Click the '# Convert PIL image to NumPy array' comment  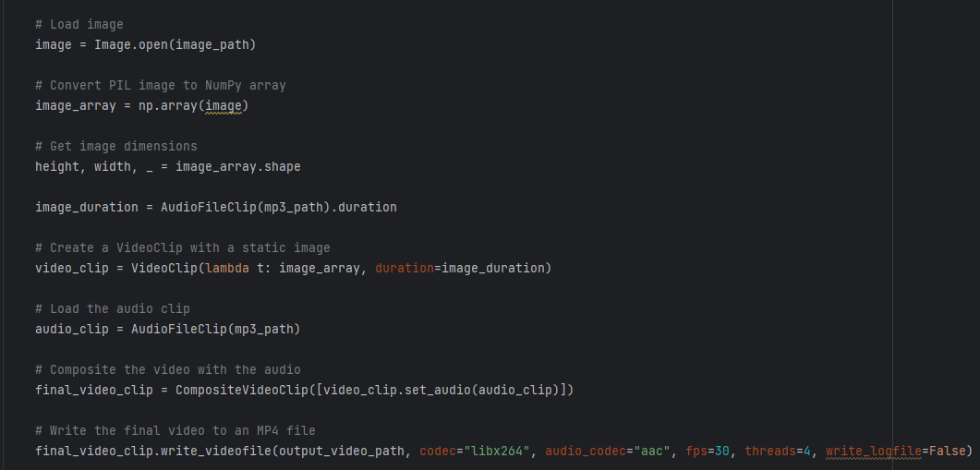pos(161,85)
